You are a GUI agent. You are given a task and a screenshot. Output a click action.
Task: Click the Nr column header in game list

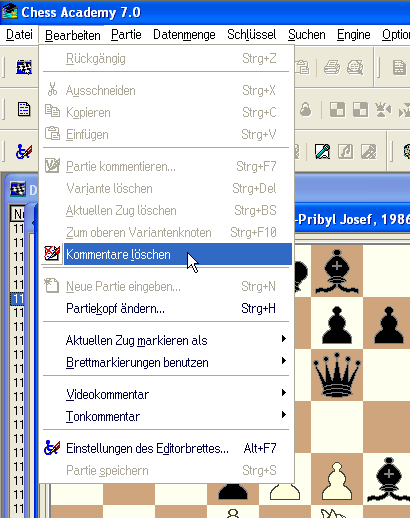click(18, 214)
